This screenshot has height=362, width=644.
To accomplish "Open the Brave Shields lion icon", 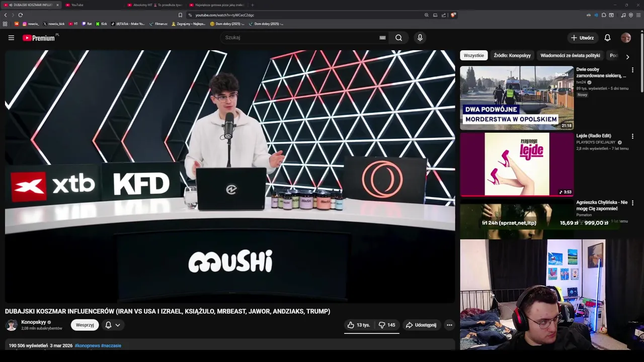I will tap(453, 15).
